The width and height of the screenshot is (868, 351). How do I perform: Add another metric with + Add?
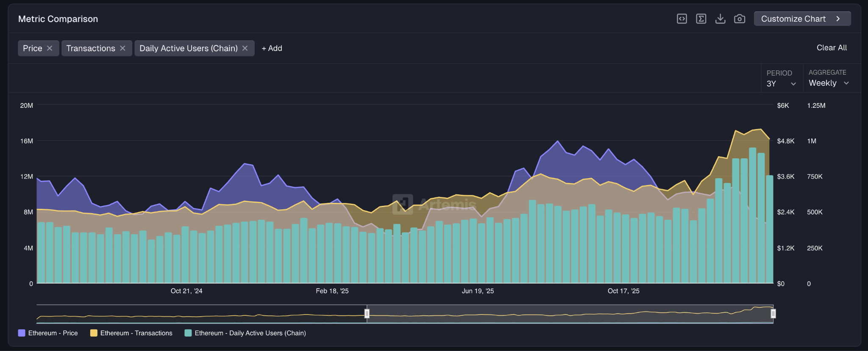[x=272, y=48]
